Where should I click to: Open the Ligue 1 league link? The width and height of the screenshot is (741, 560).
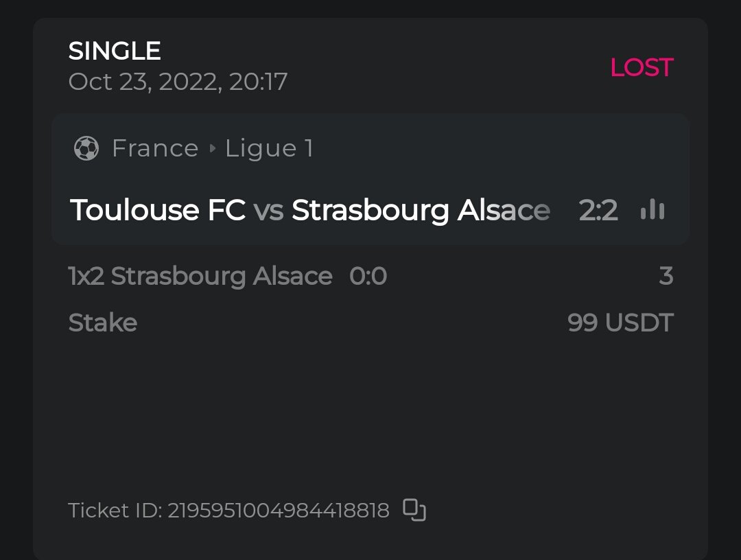269,148
